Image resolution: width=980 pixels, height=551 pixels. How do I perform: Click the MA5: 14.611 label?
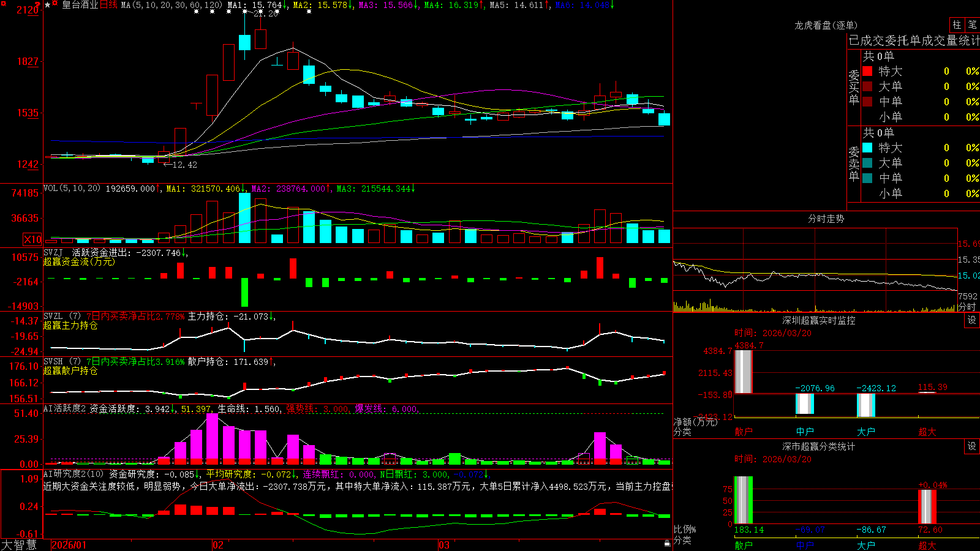pos(519,5)
